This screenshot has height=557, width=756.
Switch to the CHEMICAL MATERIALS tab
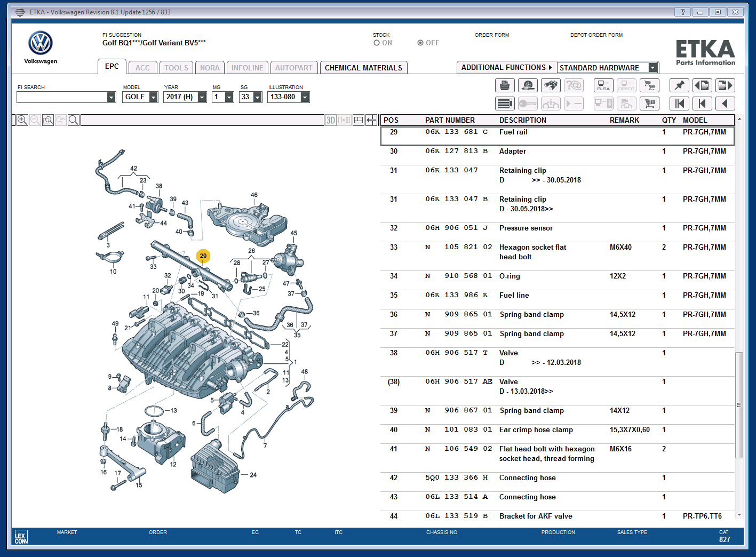[363, 68]
